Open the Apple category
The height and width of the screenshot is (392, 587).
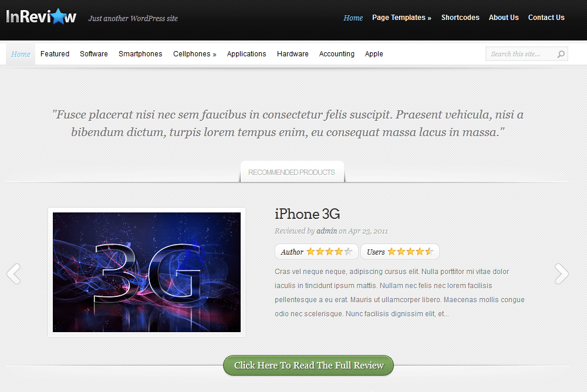373,54
